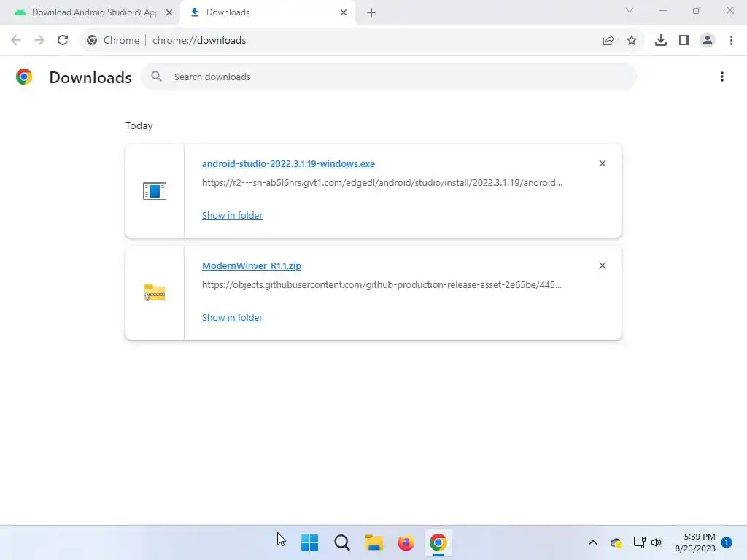
Task: View site information Chrome chip
Action: click(113, 41)
